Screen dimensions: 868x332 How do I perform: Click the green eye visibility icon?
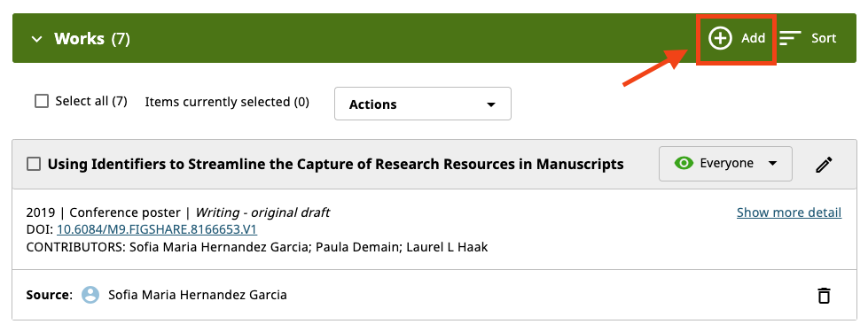point(684,164)
